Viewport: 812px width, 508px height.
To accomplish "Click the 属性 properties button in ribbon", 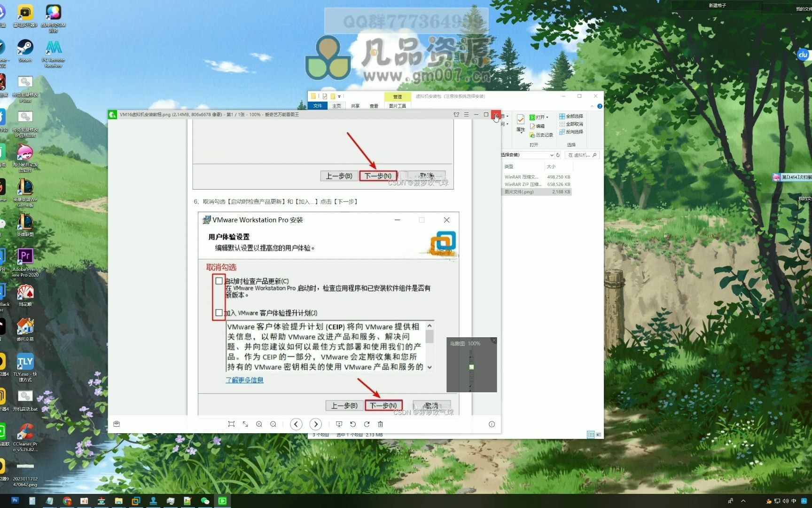I will [521, 123].
